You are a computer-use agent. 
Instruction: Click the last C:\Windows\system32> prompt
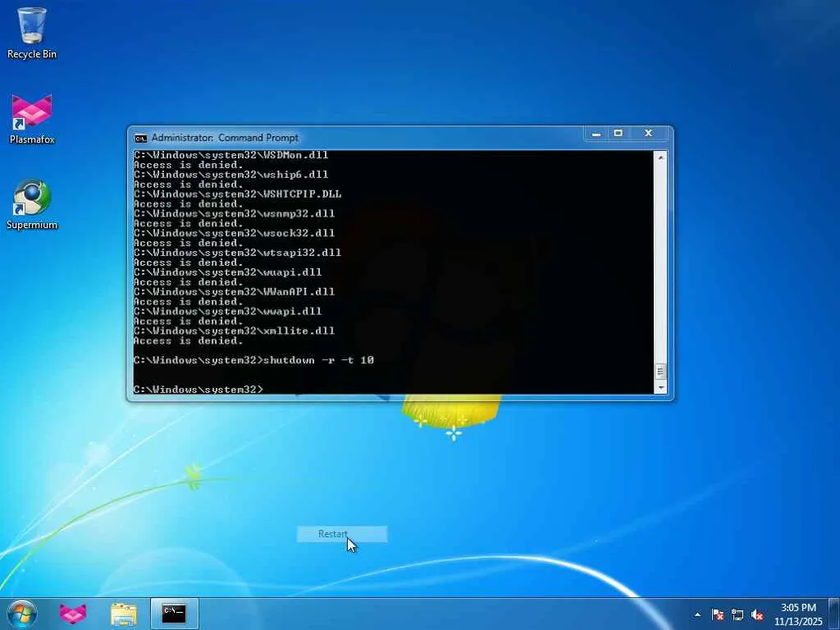pyautogui.click(x=199, y=390)
